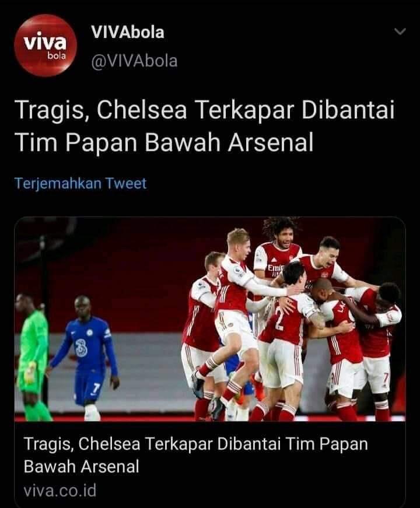Expand the tweet options chevron

click(400, 31)
